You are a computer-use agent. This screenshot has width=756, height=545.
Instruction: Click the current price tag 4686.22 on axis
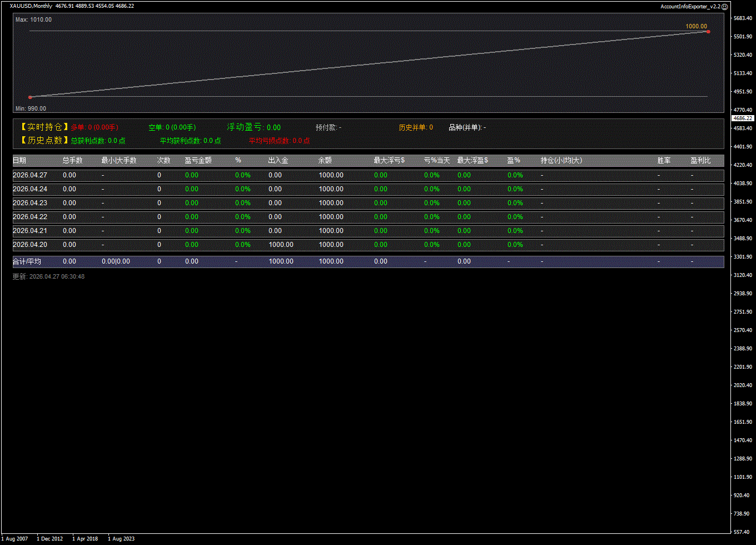(x=743, y=118)
